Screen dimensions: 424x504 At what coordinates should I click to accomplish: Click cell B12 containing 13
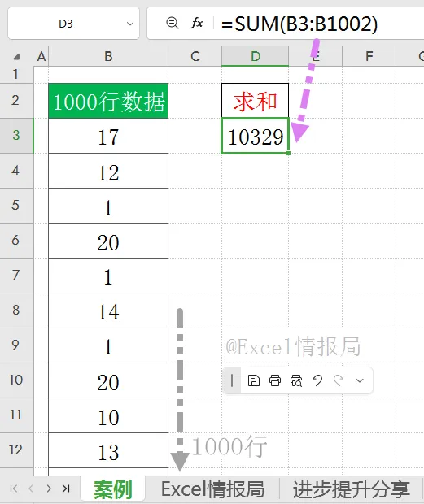tap(108, 450)
